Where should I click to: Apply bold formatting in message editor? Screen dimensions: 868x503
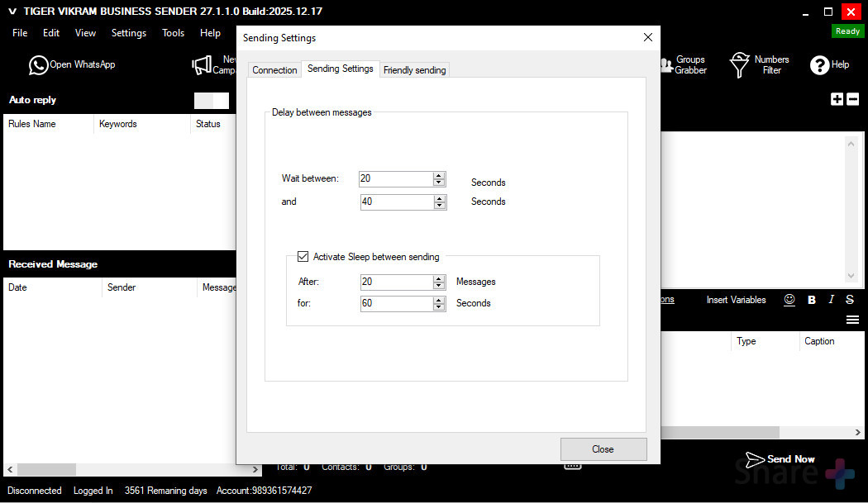812,299
